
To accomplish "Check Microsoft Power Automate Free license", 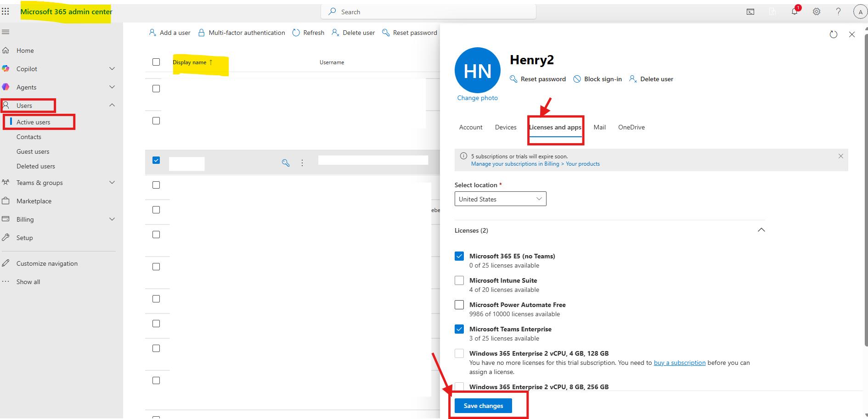I will coord(459,305).
